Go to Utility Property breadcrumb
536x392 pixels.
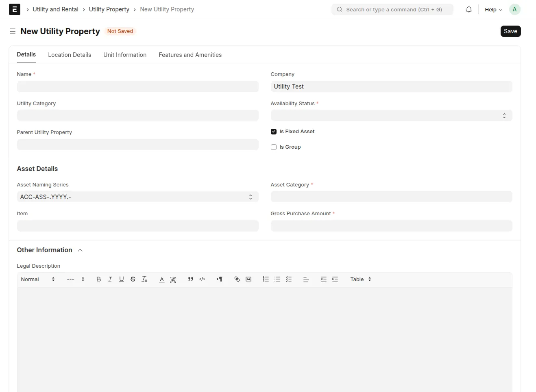coord(109,9)
